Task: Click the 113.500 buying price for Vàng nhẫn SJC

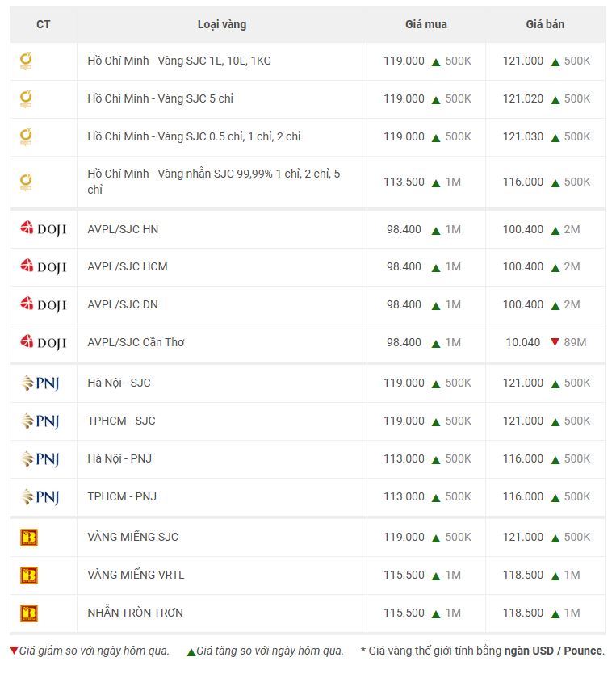Action: click(x=404, y=182)
